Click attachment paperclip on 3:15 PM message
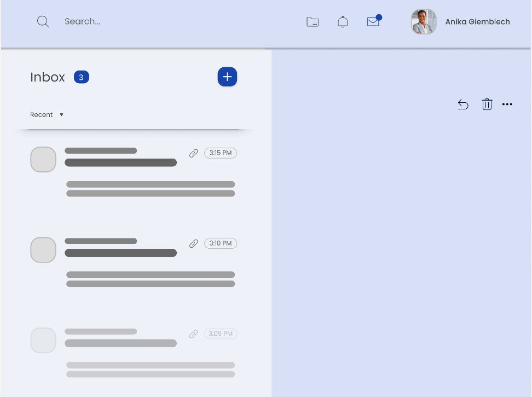The height and width of the screenshot is (397, 532). 193,153
